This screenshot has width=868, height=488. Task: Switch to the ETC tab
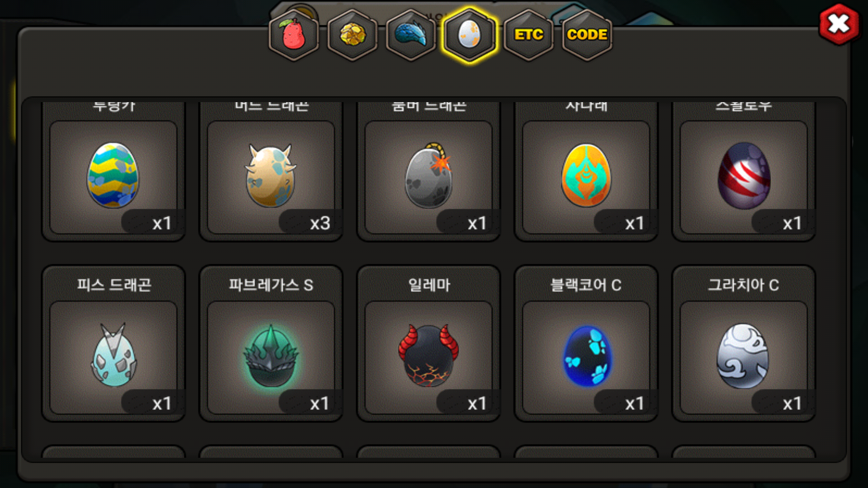pyautogui.click(x=528, y=35)
